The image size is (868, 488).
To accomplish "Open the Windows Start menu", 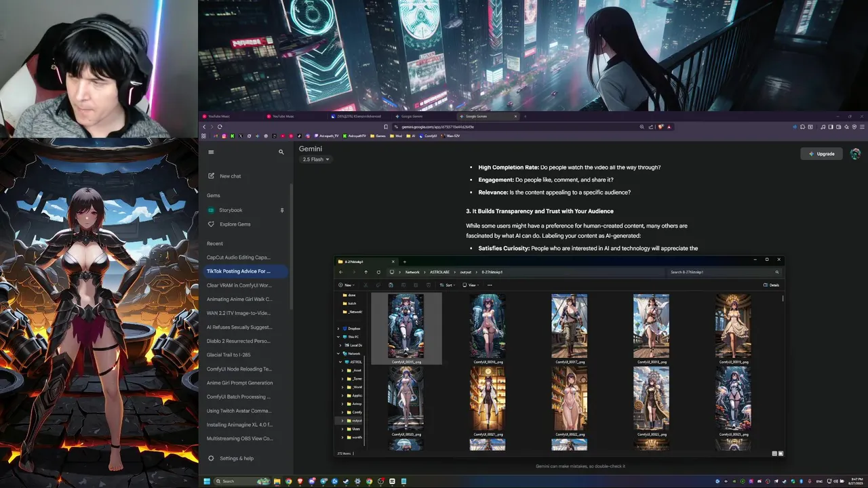I will (207, 481).
